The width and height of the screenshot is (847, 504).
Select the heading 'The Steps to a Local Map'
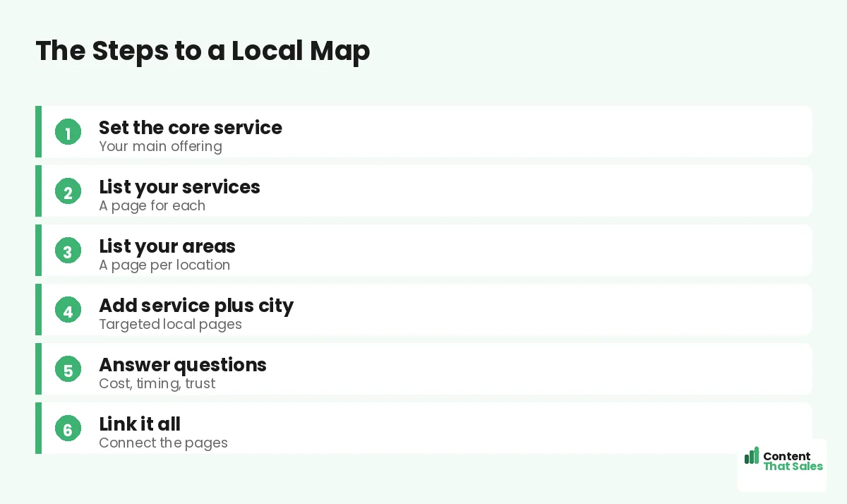click(203, 51)
